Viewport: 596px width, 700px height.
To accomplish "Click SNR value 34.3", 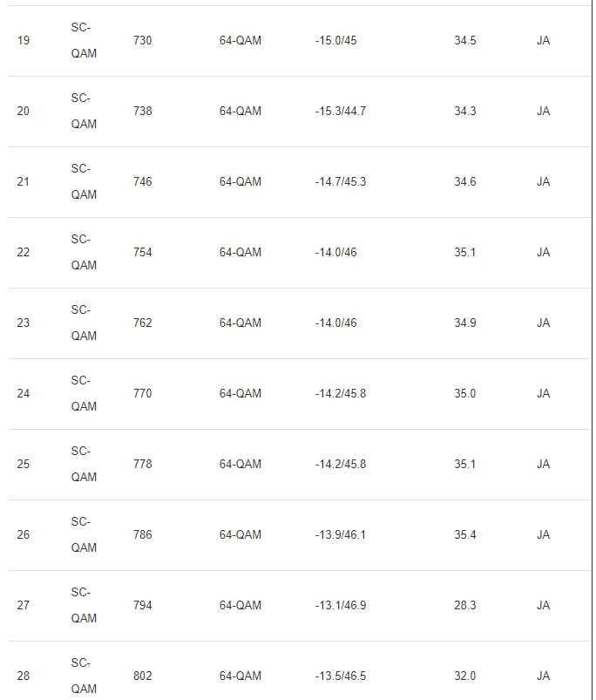I will (x=465, y=112).
